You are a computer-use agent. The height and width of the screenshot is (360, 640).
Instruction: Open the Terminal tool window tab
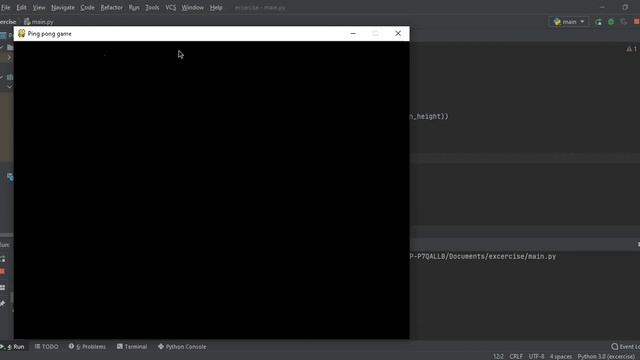coord(132,347)
